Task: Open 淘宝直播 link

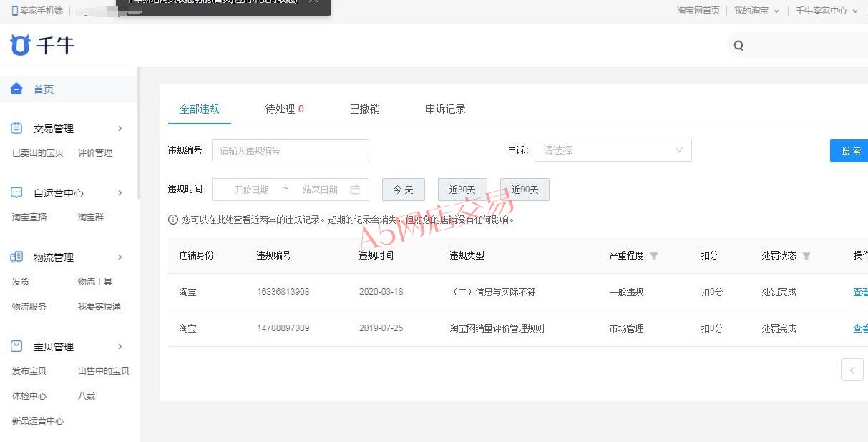Action: pos(29,217)
